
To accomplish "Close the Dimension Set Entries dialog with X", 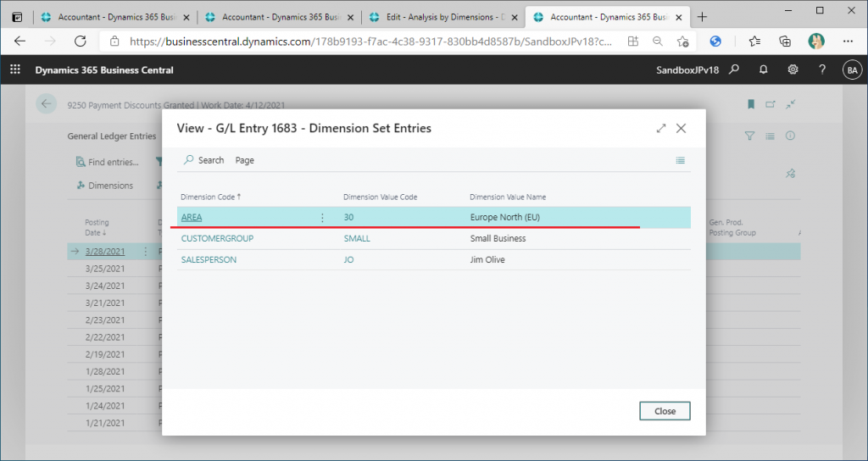I will click(681, 129).
